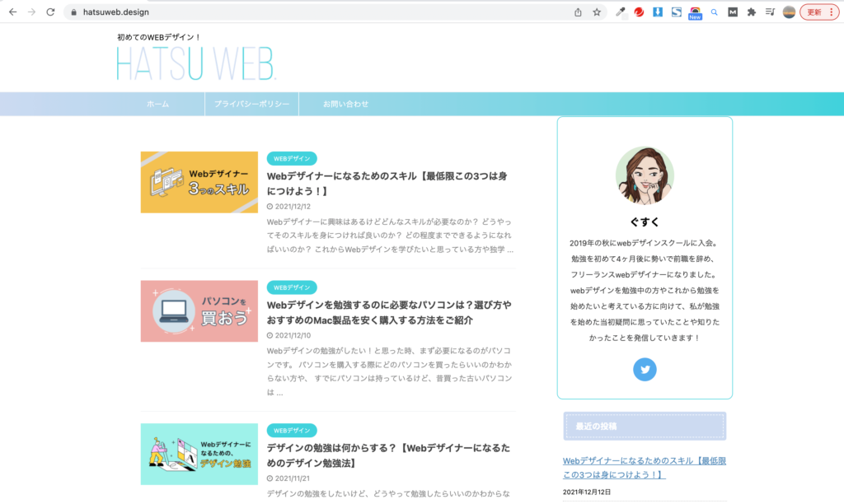
Task: Open プライバシーポリシー navigation item
Action: [x=251, y=104]
